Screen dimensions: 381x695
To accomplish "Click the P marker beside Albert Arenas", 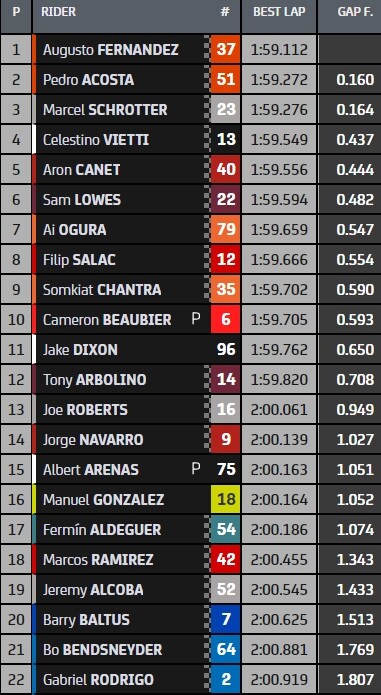I will 196,469.
